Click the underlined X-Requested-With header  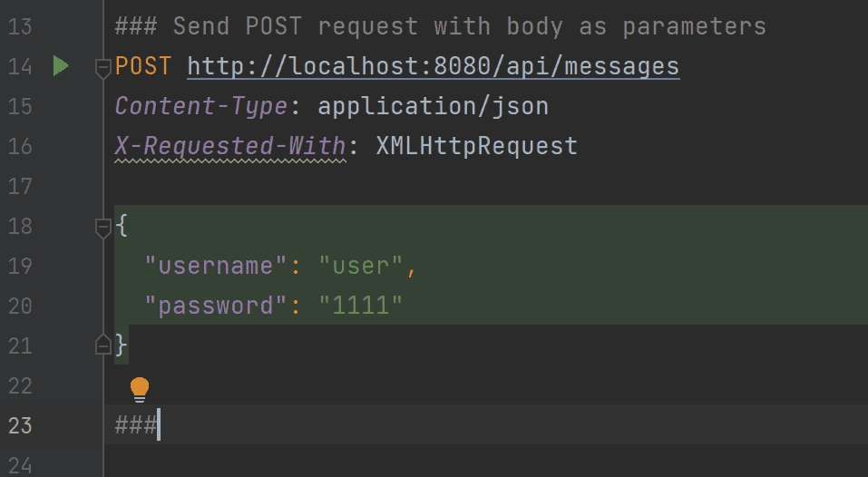coord(230,147)
